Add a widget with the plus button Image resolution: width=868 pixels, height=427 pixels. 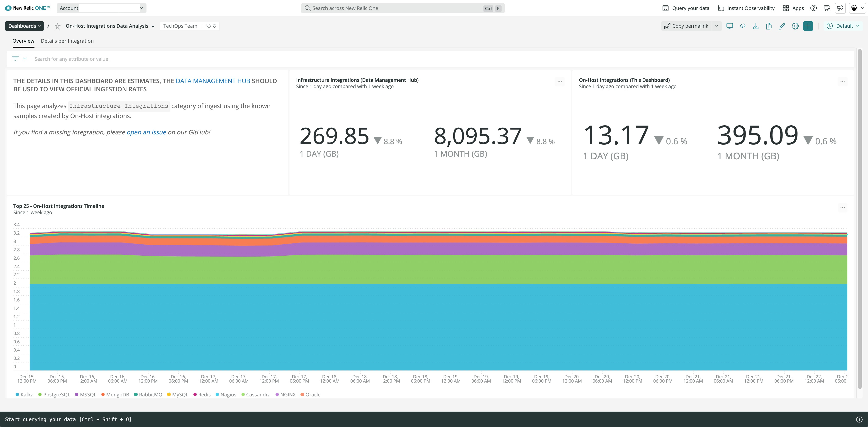(808, 26)
